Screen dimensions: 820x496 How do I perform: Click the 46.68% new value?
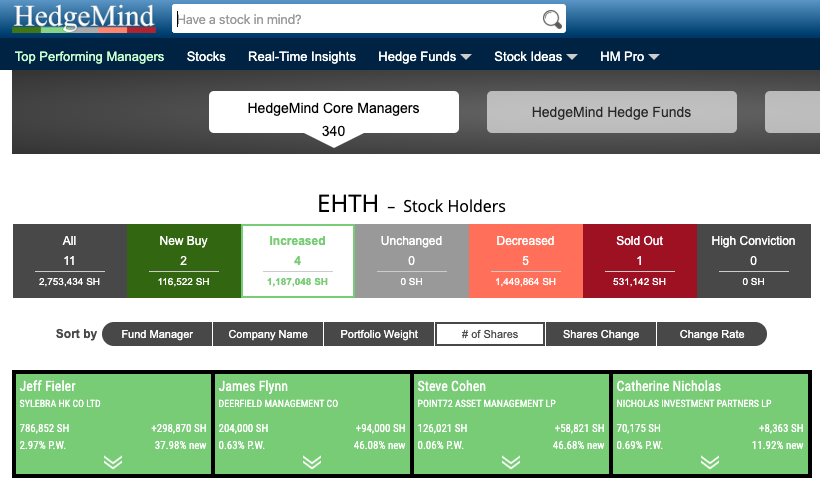coord(578,445)
